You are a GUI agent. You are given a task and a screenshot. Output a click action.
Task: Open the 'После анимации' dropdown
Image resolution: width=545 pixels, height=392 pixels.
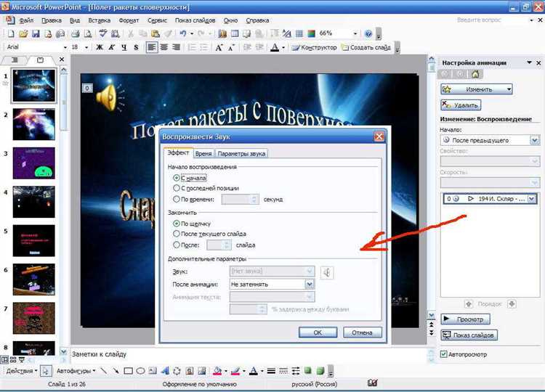click(x=309, y=285)
